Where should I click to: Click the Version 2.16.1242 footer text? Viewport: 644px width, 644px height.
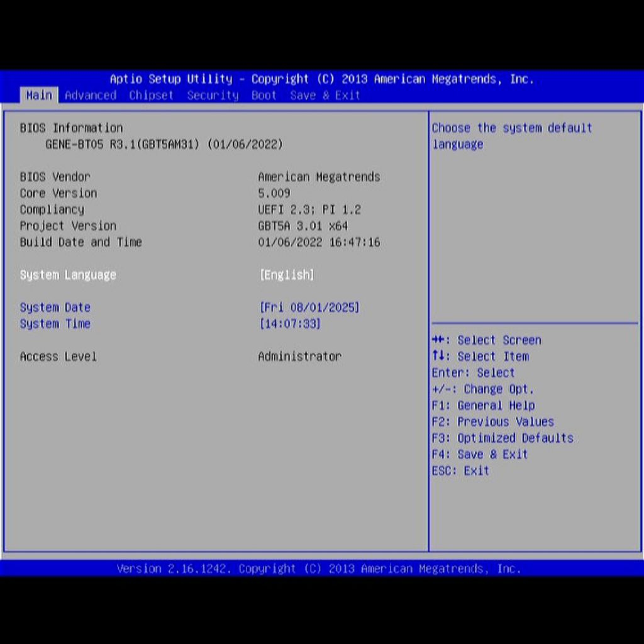[319, 569]
